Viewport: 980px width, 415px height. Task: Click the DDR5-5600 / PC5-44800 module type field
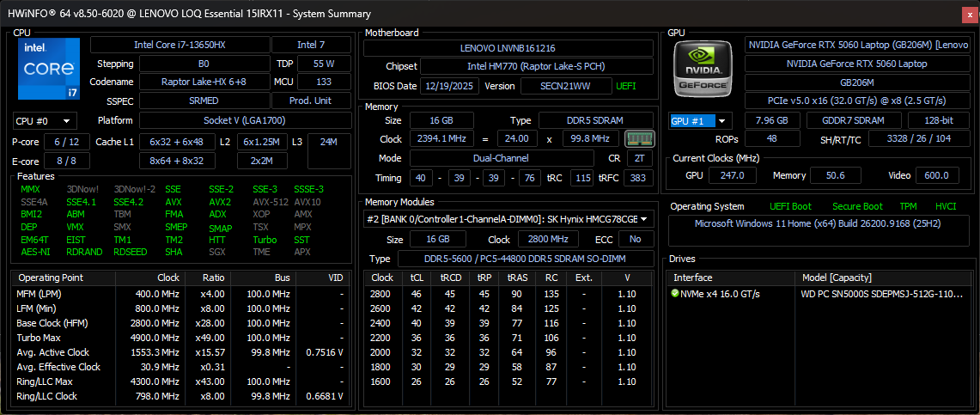526,259
